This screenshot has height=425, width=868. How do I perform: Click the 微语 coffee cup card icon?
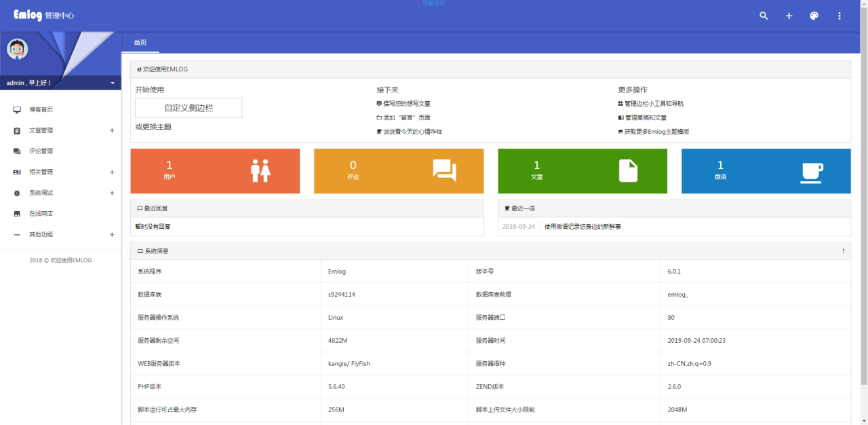[812, 172]
